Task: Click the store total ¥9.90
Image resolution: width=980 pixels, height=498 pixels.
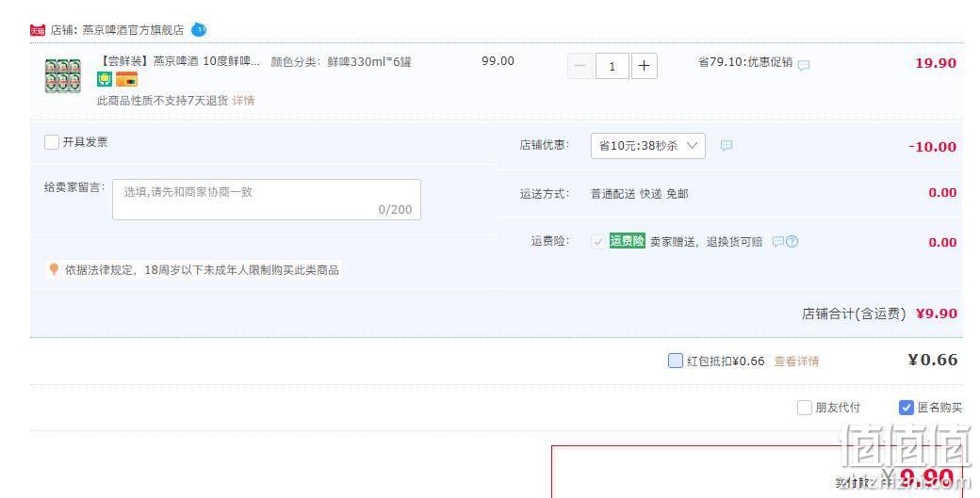Action: coord(937,313)
